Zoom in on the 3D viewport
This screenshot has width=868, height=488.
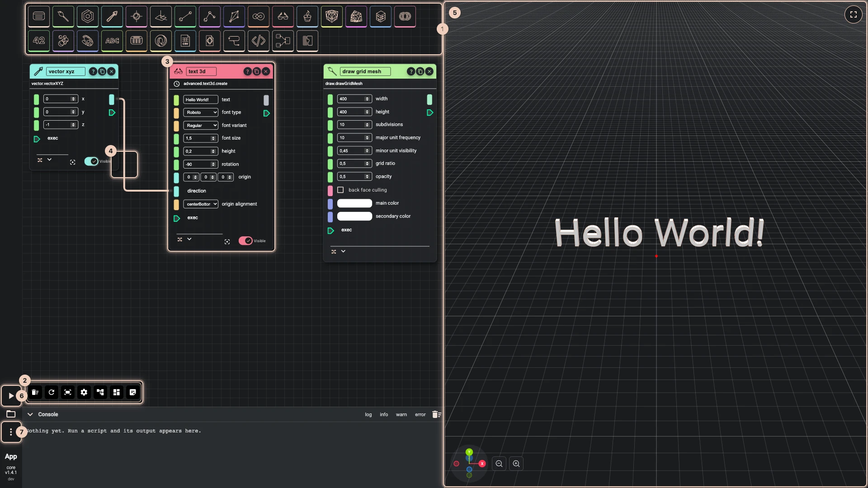coord(516,464)
